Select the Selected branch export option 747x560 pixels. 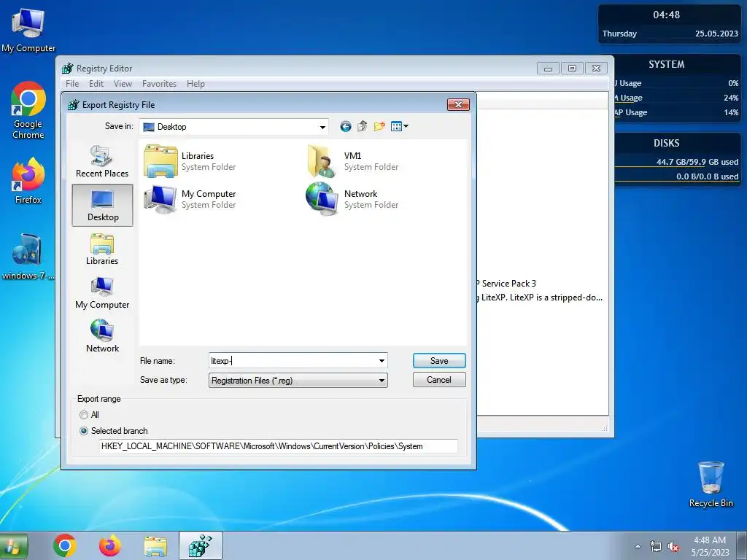point(114,431)
